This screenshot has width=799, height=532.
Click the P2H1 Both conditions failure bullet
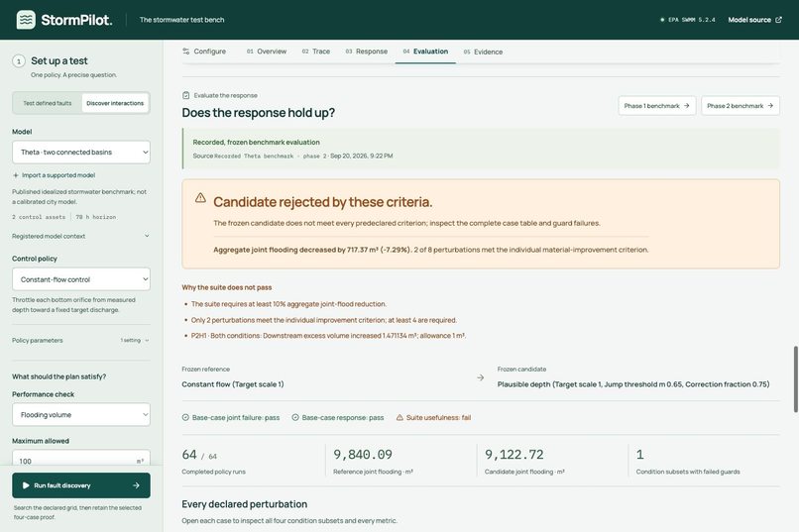[x=328, y=336]
